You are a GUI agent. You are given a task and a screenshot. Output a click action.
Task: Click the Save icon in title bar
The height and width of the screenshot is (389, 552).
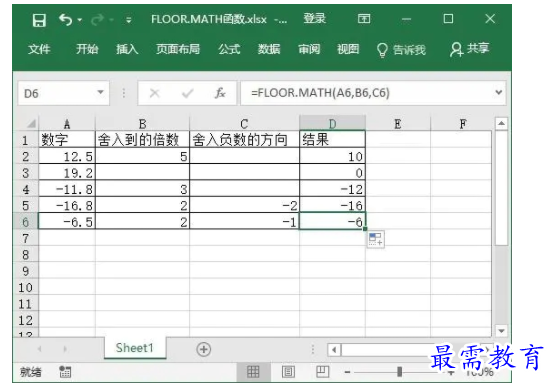click(x=39, y=20)
